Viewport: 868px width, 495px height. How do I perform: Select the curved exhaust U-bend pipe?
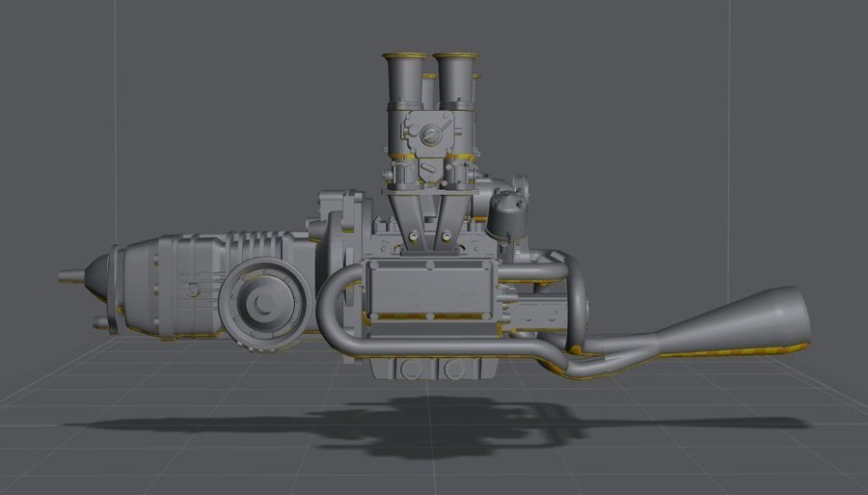tap(334, 309)
